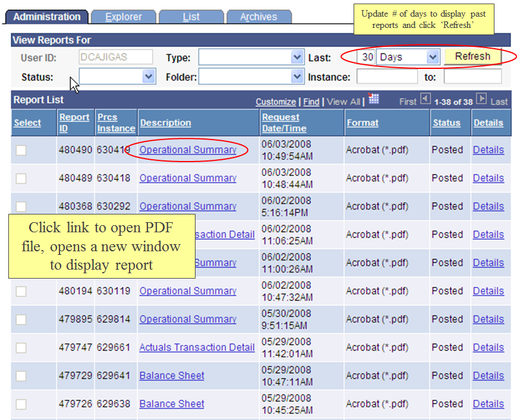
Task: Check the Select box for Balance Sheet 479729
Action: pyautogui.click(x=21, y=375)
